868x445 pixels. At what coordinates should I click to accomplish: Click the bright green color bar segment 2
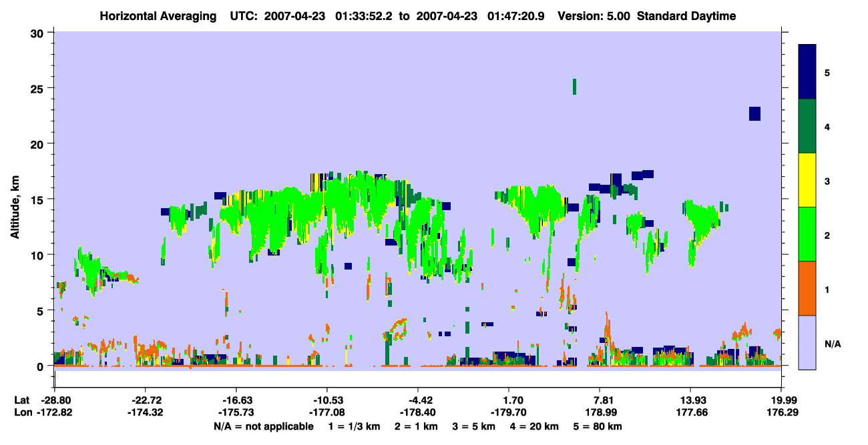pos(808,234)
